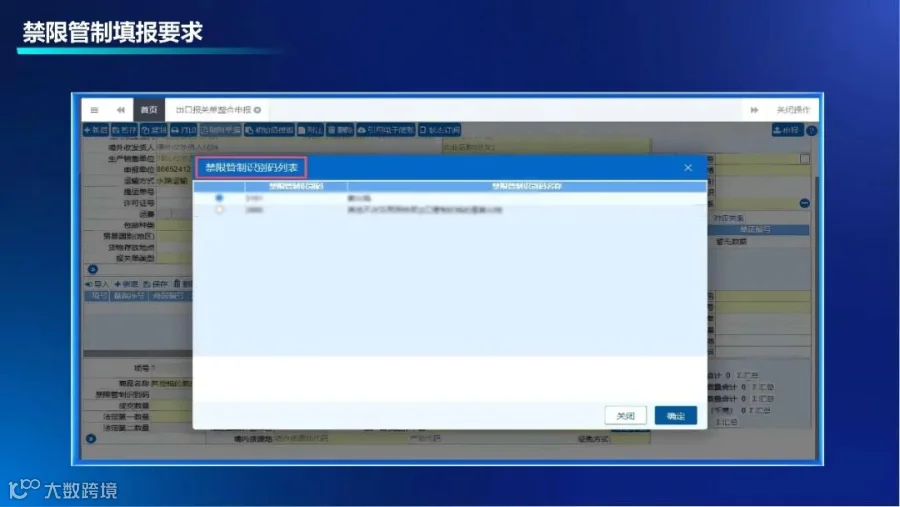Screen dimensions: 900x507
Task: Expand the goods detail section with the bottom arrow icon
Action: coord(91,439)
